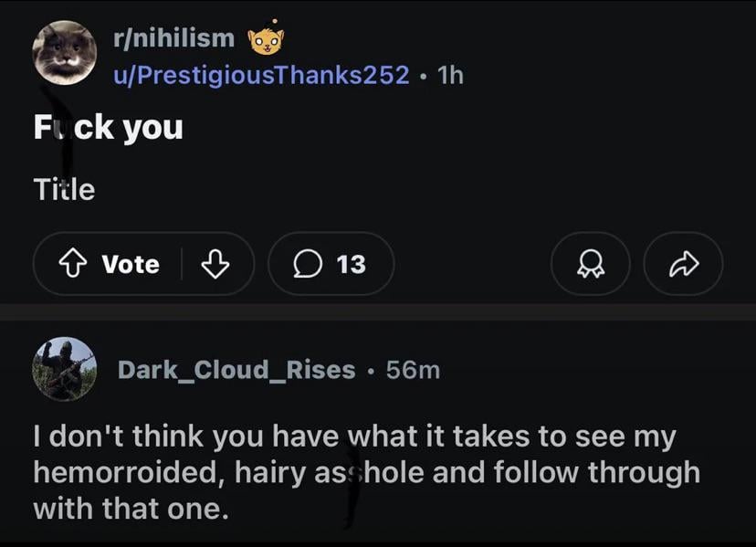Viewport: 756px width, 547px height.
Task: Tap the 13 comments count
Action: [351, 264]
